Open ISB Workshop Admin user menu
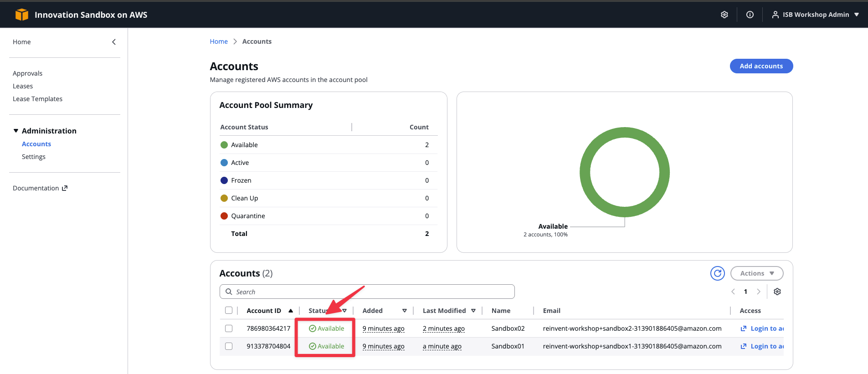Image resolution: width=868 pixels, height=374 pixels. (815, 15)
